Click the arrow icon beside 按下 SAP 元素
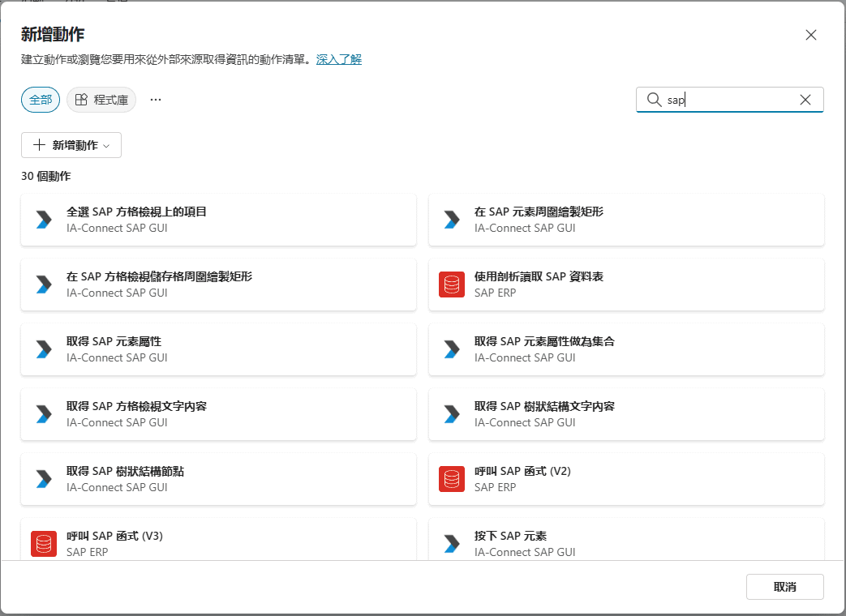This screenshot has height=616, width=846. [x=452, y=544]
